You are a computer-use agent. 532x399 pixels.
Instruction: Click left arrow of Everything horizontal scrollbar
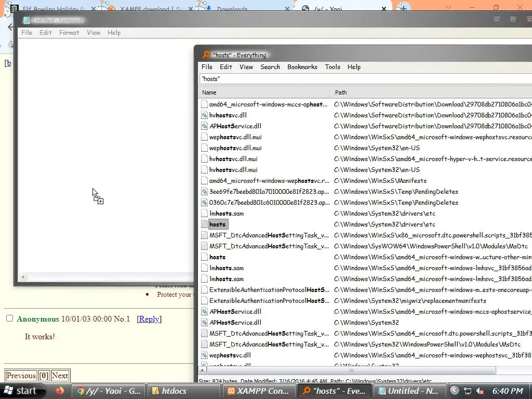click(203, 370)
